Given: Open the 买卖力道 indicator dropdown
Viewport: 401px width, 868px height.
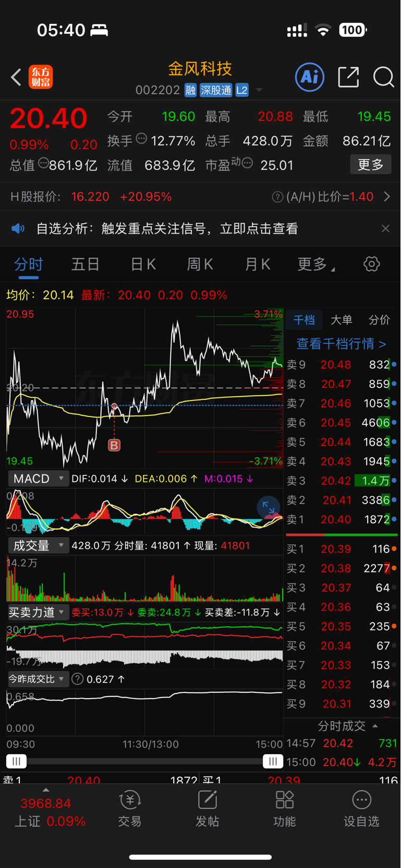Looking at the screenshot, I should pos(38,612).
